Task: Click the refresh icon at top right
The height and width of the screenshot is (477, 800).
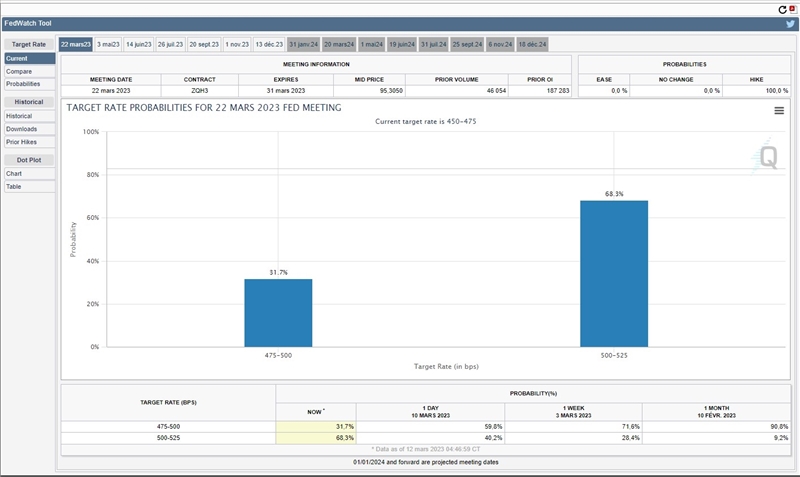Action: point(783,8)
